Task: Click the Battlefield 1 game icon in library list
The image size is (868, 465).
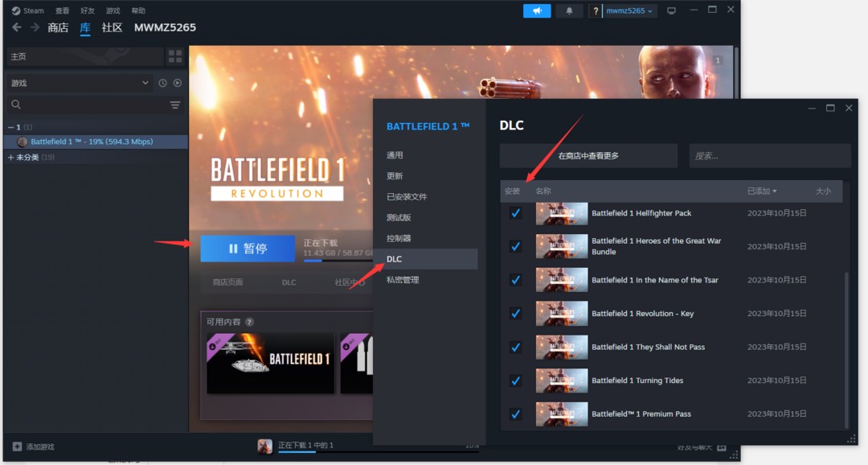Action: pyautogui.click(x=23, y=142)
